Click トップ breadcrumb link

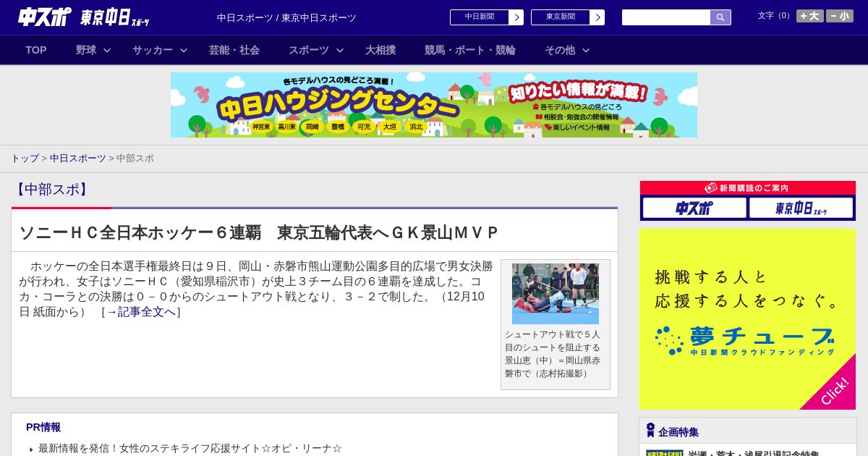point(25,158)
